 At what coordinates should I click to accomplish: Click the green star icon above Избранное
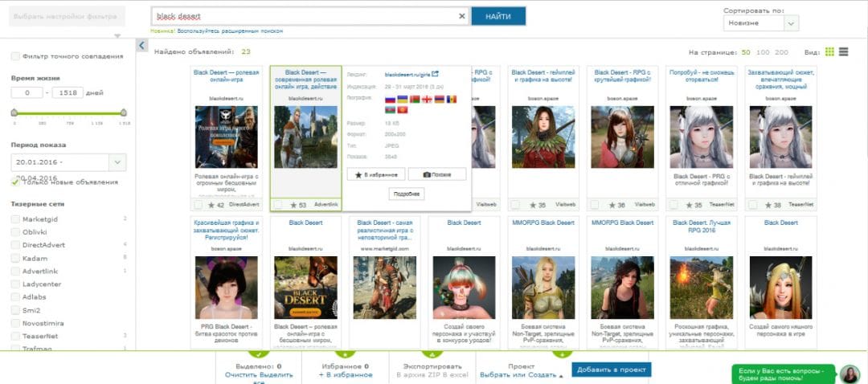click(x=345, y=354)
